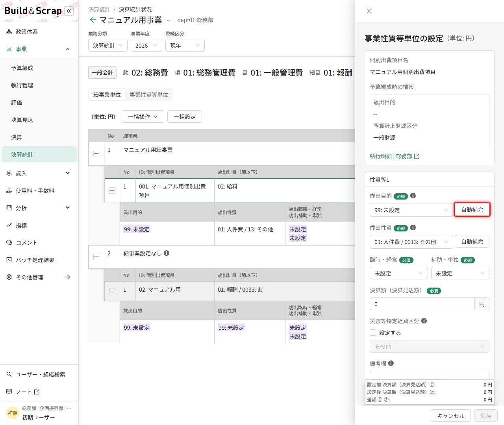Image resolution: width=504 pixels, height=425 pixels.
Task: Collapse the sidebar with the double-chevron icon
Action: point(69,11)
